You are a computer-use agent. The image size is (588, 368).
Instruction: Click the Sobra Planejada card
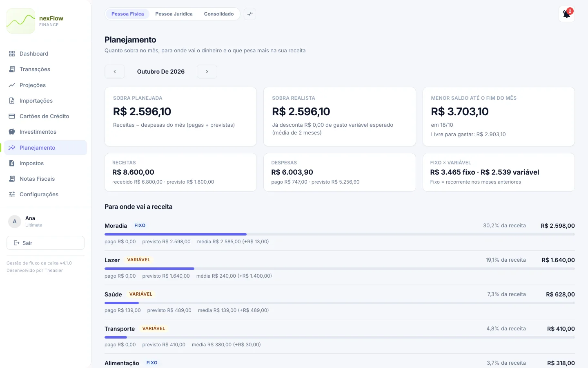tap(180, 117)
